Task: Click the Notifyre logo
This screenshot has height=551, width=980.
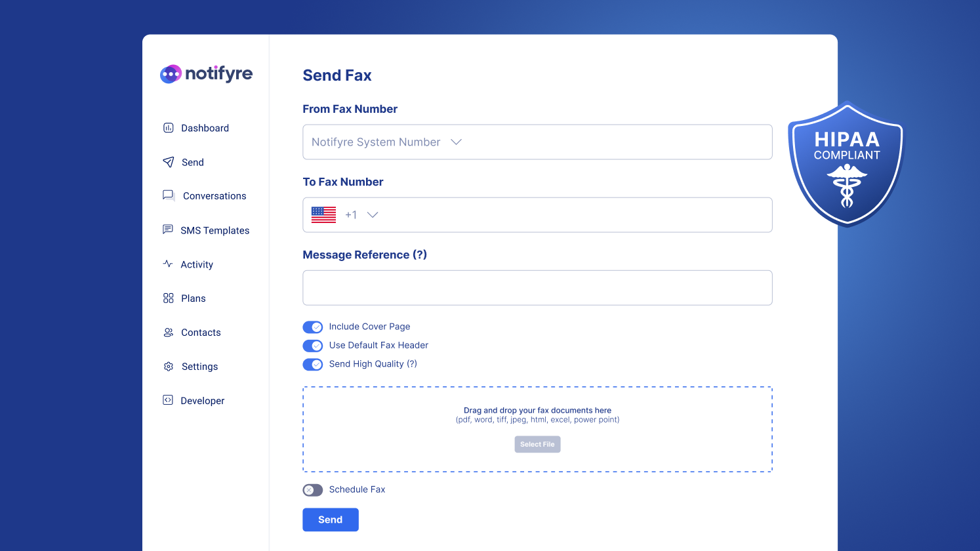Action: tap(206, 73)
